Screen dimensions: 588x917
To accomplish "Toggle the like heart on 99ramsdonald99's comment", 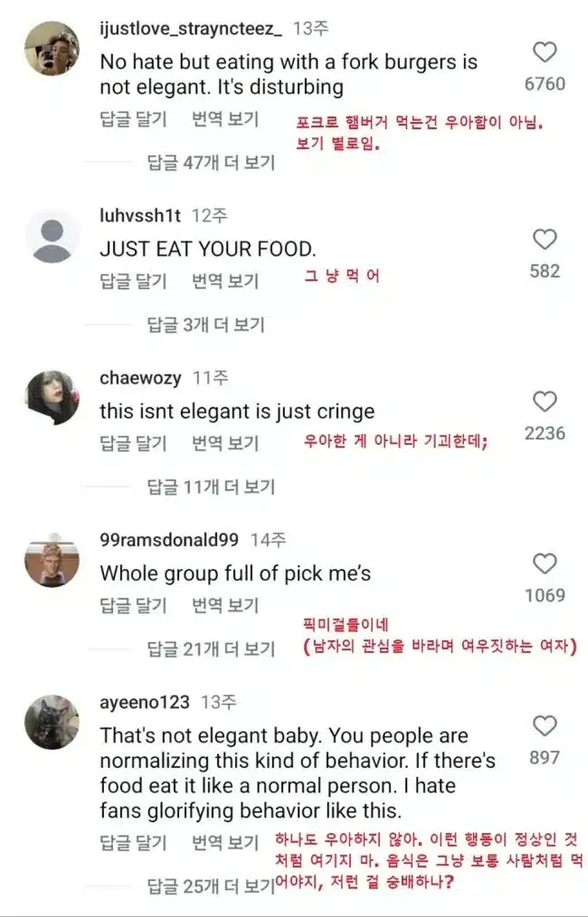I will tap(545, 561).
